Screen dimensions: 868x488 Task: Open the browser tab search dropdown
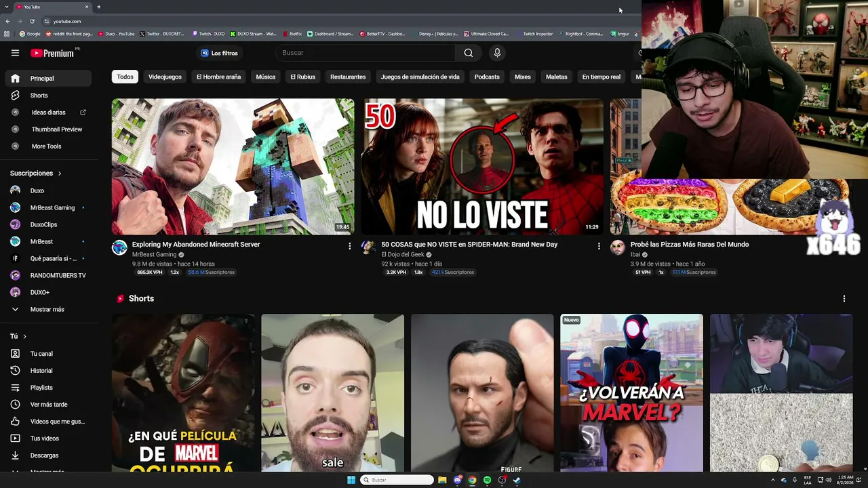(x=6, y=7)
